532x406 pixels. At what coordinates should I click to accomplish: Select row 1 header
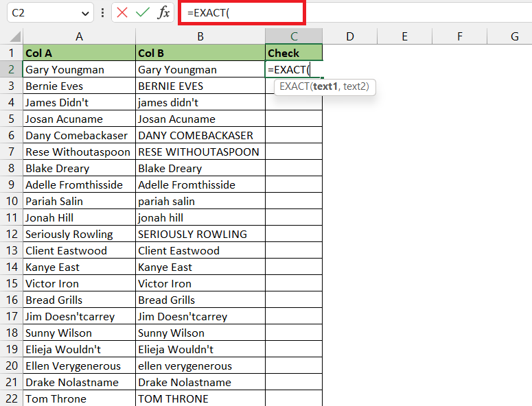[x=11, y=53]
